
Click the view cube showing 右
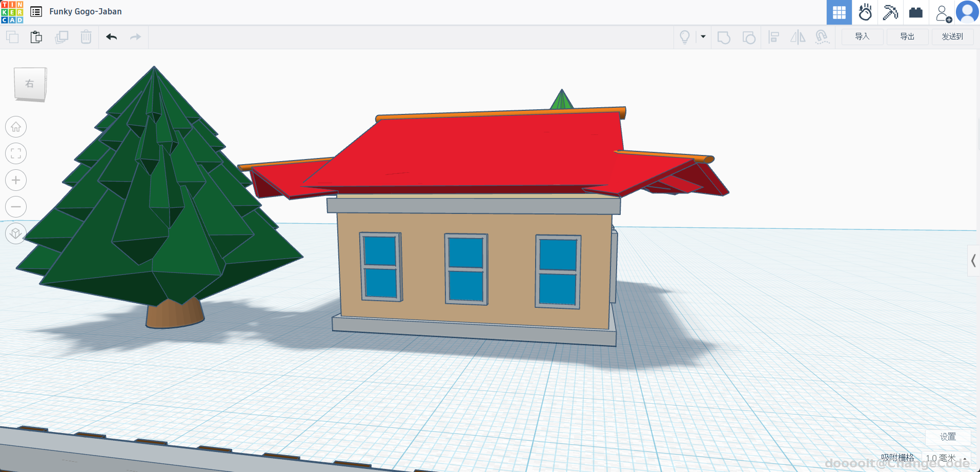click(30, 84)
